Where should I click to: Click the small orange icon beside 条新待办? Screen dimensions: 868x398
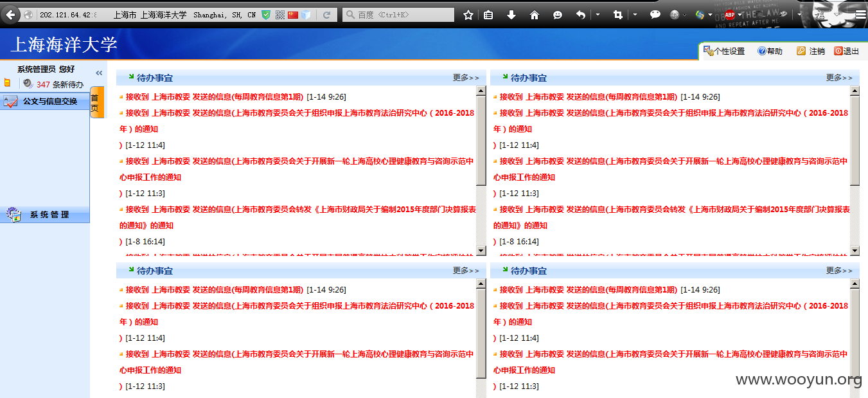(x=7, y=83)
